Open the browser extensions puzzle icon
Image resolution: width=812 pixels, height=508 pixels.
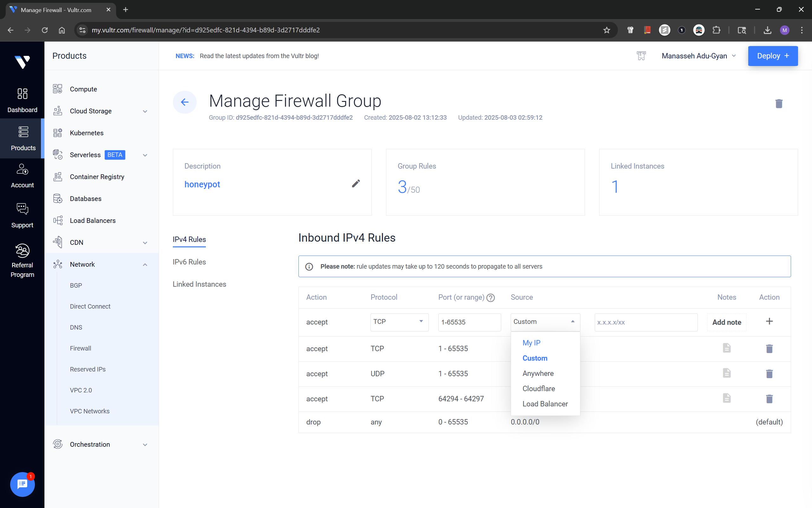click(716, 30)
